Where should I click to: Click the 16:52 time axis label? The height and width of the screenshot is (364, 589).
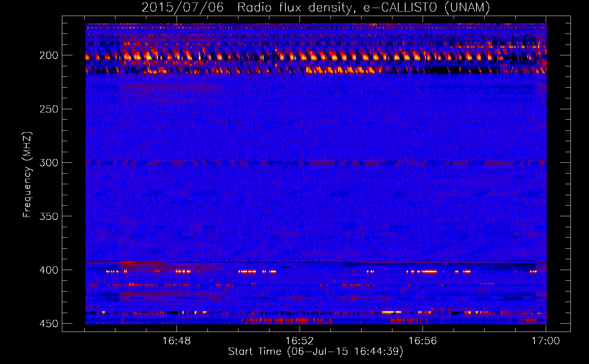click(300, 341)
